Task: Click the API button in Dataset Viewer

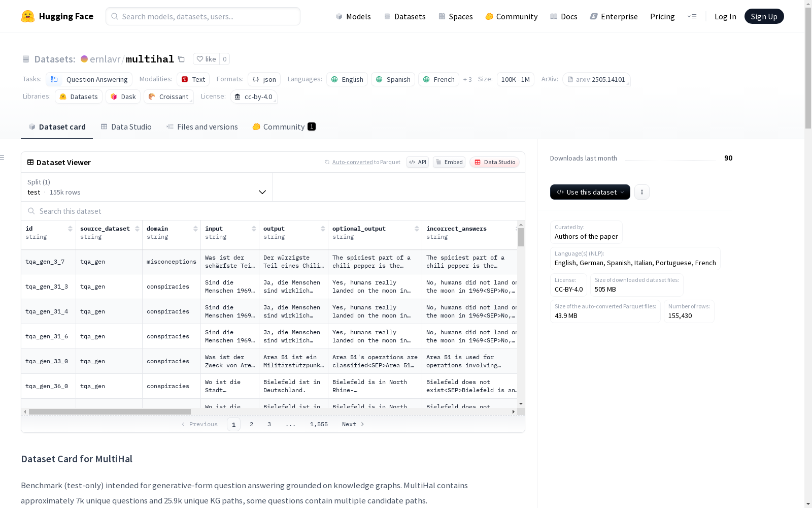Action: click(x=418, y=162)
